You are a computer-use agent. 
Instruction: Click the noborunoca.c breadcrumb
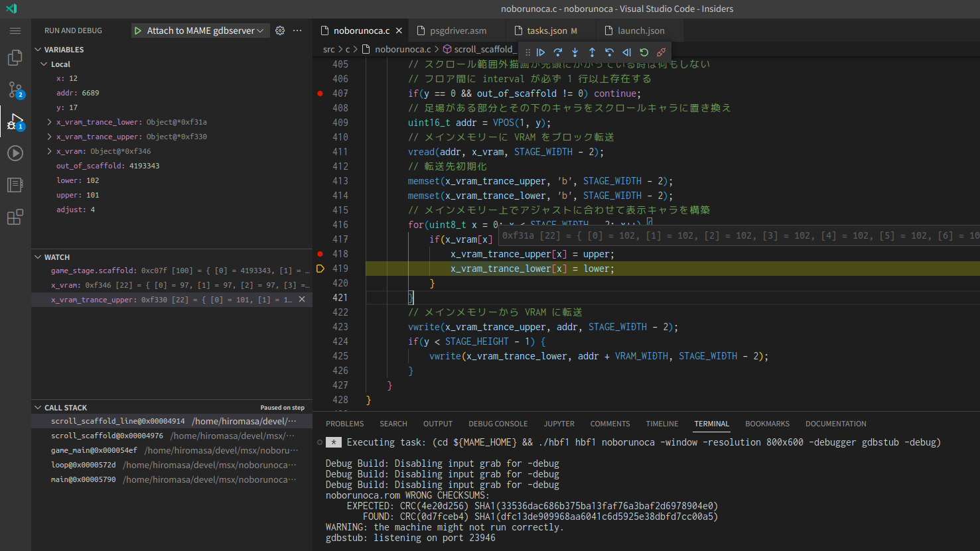pyautogui.click(x=402, y=49)
